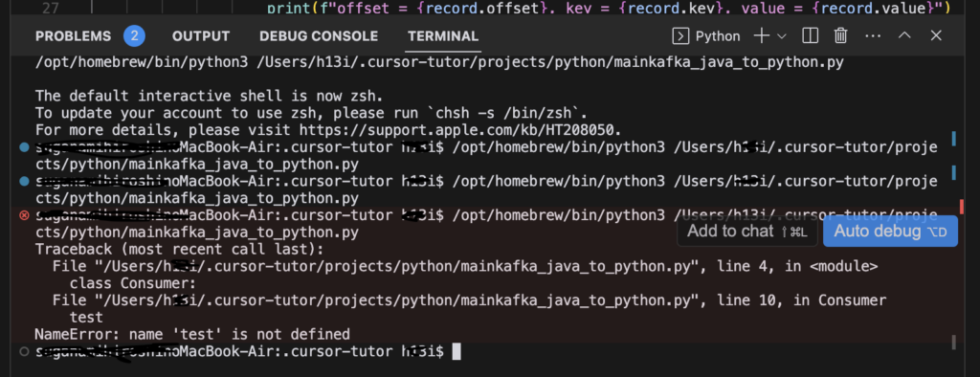Click the problems count badge showing 2

pyautogui.click(x=134, y=36)
